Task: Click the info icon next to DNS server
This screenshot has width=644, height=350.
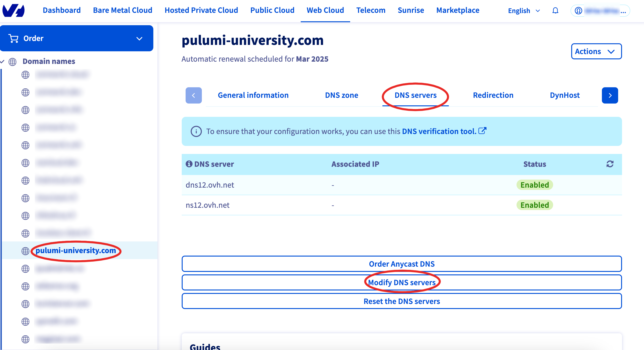Action: pyautogui.click(x=188, y=164)
